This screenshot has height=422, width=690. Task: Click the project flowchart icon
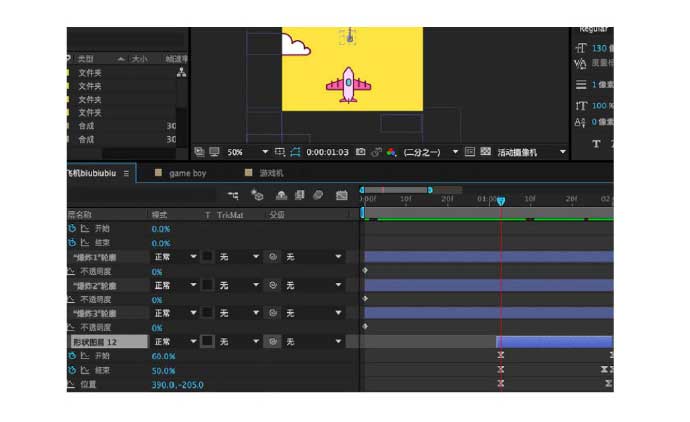(x=181, y=73)
